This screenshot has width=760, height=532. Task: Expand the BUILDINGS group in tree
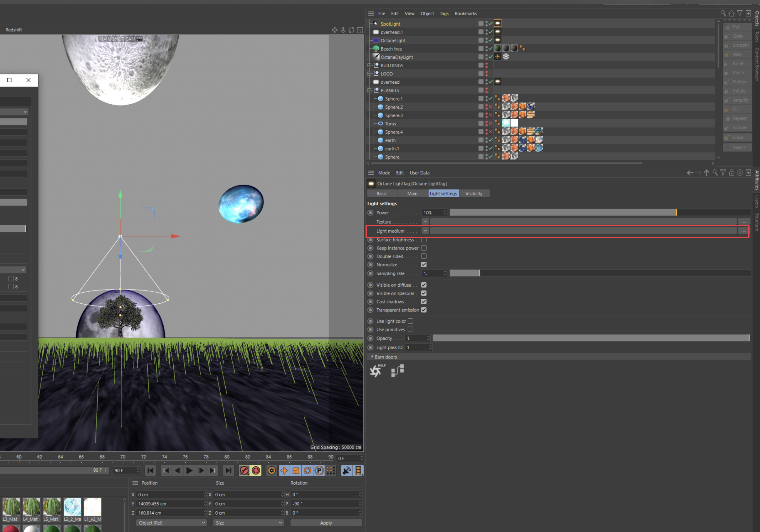370,66
